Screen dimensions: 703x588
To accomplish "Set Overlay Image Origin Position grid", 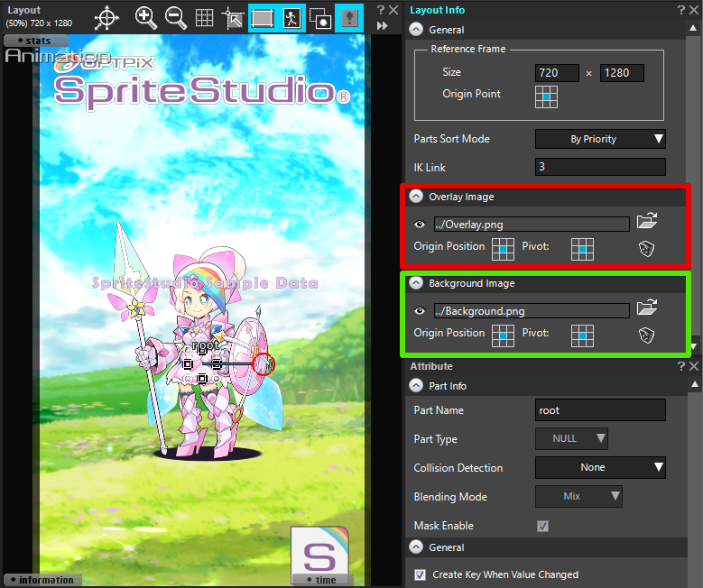I will 503,249.
